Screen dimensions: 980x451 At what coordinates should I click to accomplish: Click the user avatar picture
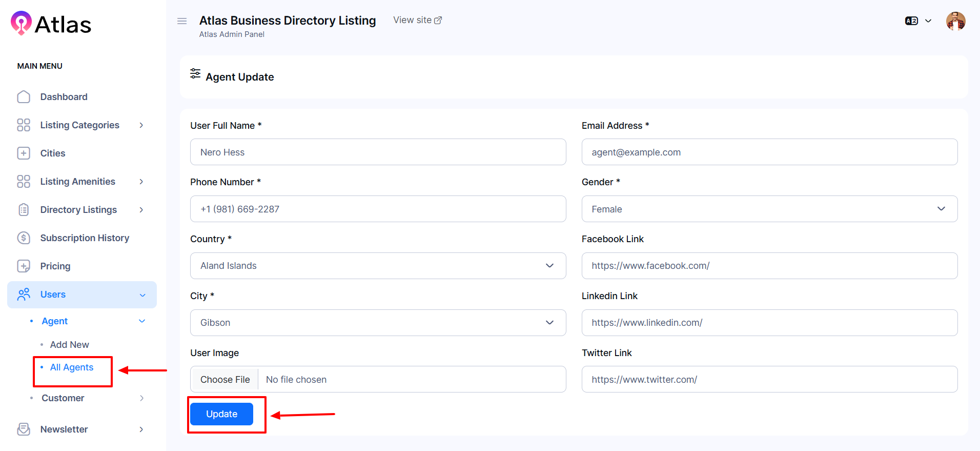(955, 21)
